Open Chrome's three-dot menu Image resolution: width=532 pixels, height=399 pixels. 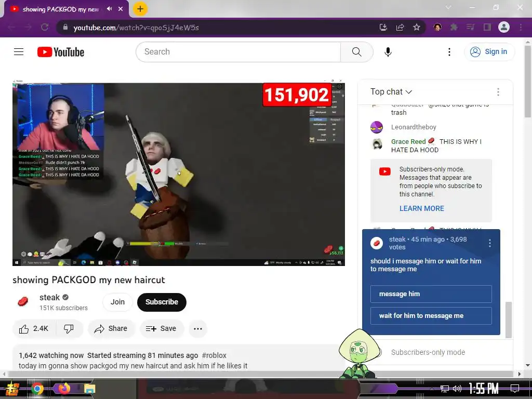(521, 27)
